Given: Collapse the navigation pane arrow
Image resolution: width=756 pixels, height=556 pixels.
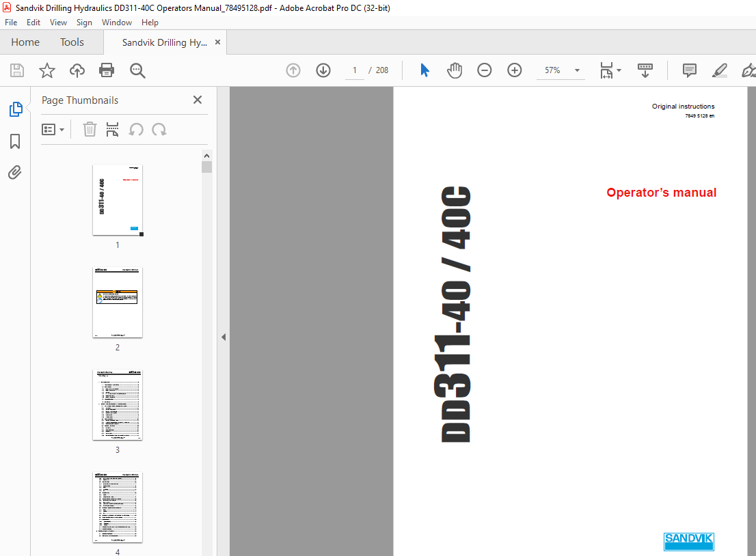Looking at the screenshot, I should 224,337.
